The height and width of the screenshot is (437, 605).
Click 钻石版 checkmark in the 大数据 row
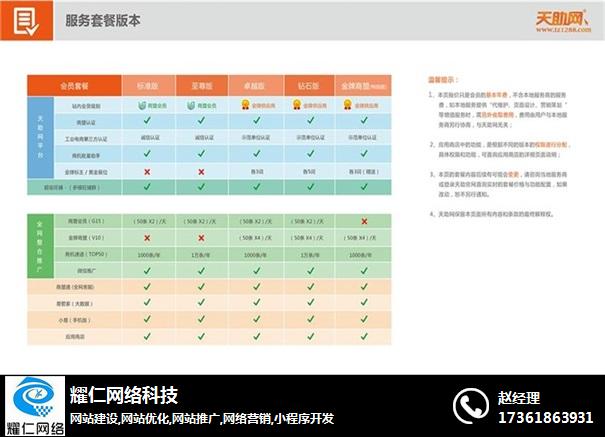click(310, 303)
